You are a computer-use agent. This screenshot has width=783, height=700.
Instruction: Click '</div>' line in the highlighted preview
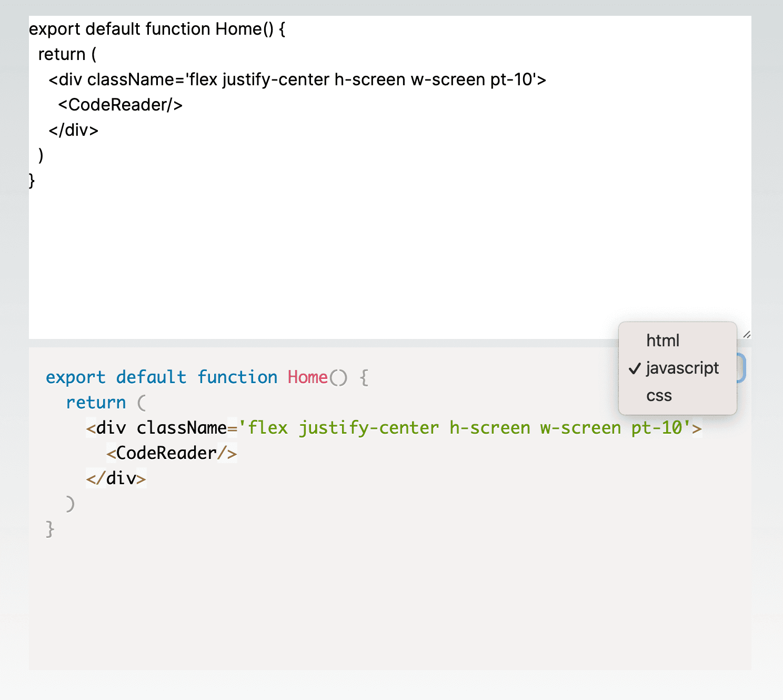[116, 478]
